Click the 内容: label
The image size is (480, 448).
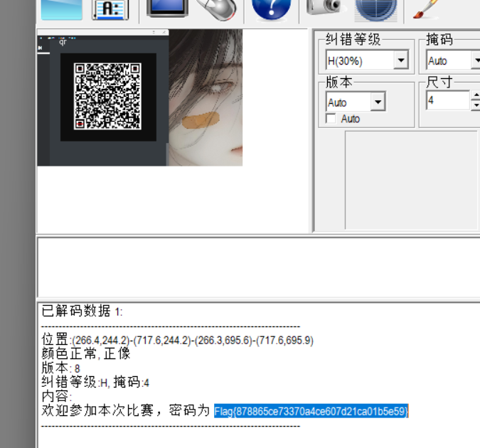click(x=57, y=397)
